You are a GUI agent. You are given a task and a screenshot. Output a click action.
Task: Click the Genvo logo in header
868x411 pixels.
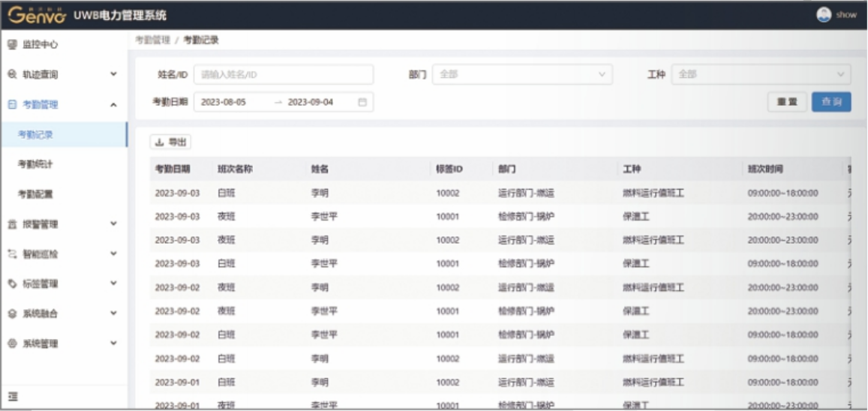[x=37, y=15]
